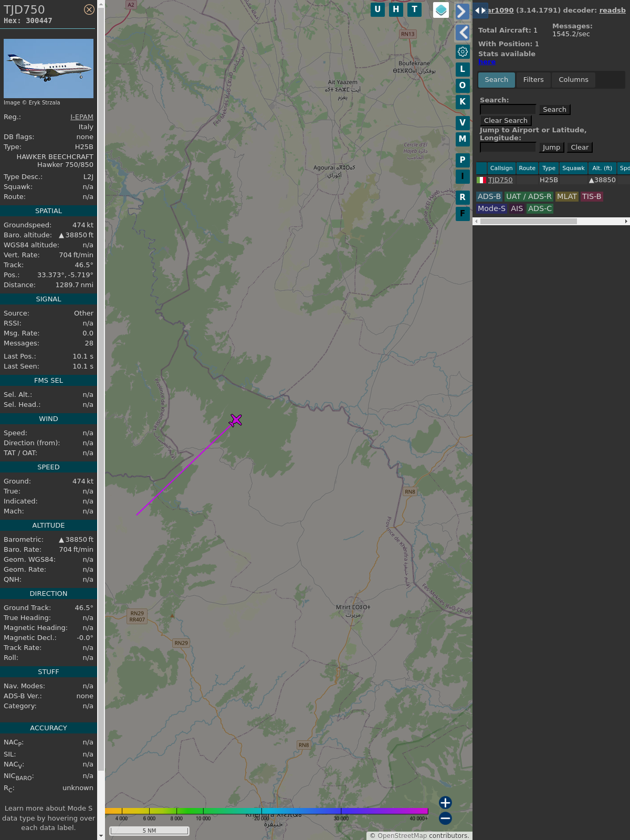630x840 pixels.
Task: Select the magenta aircraft marker on map
Action: pos(236,420)
